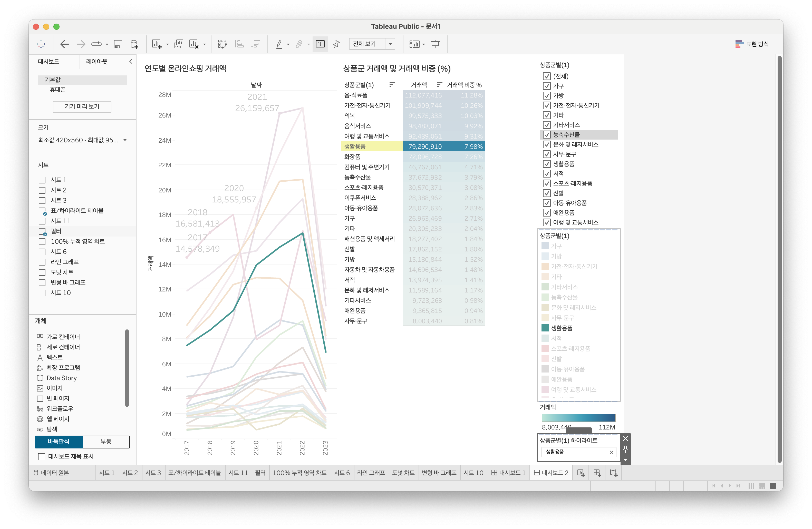The height and width of the screenshot is (529, 812).
Task: Enable 대시보드 제목 표시 checkbox
Action: click(x=42, y=456)
